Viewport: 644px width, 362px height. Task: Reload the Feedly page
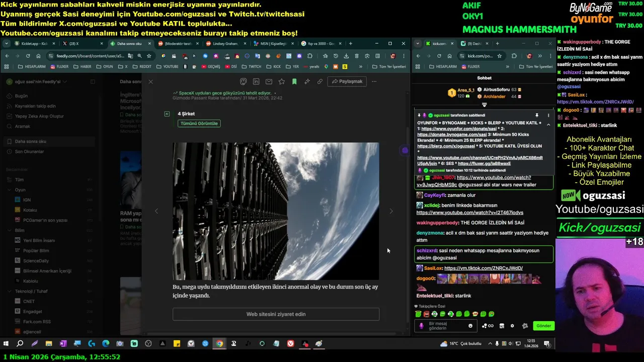[28, 56]
